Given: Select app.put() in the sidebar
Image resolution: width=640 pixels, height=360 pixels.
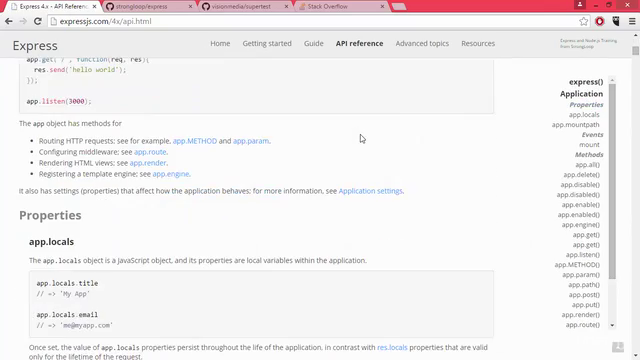Looking at the screenshot, I should 586,305.
